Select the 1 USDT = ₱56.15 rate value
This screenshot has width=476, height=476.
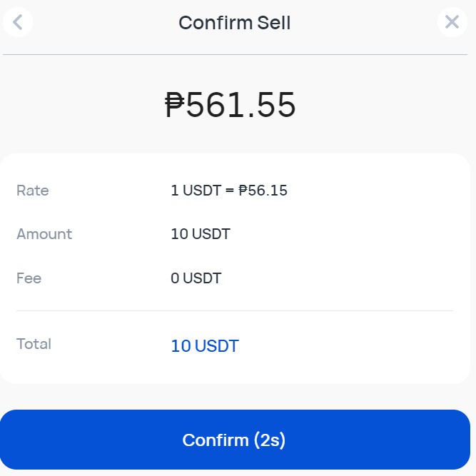(x=229, y=191)
